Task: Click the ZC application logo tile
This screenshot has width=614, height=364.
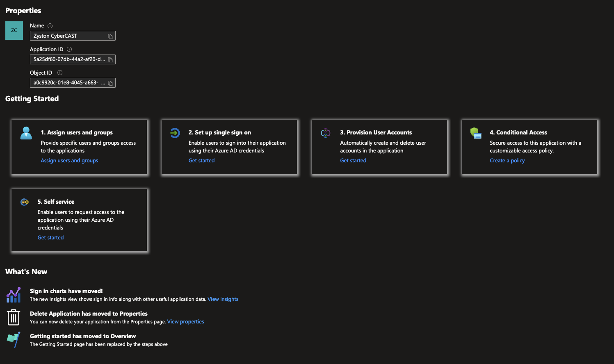Action: coord(14,30)
